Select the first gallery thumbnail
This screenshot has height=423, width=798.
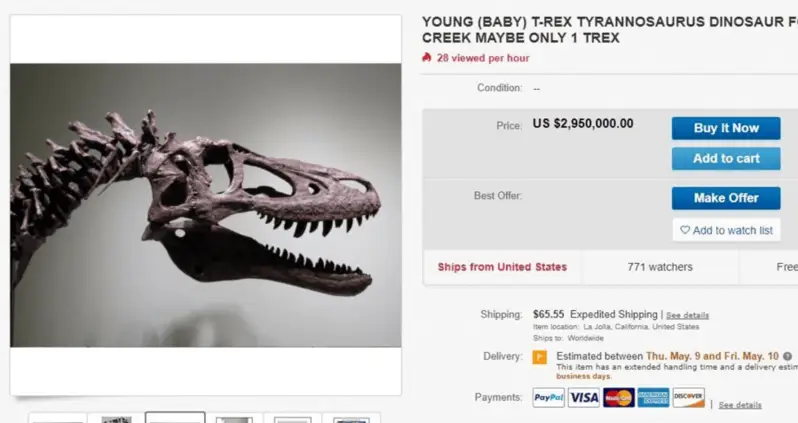click(57, 419)
